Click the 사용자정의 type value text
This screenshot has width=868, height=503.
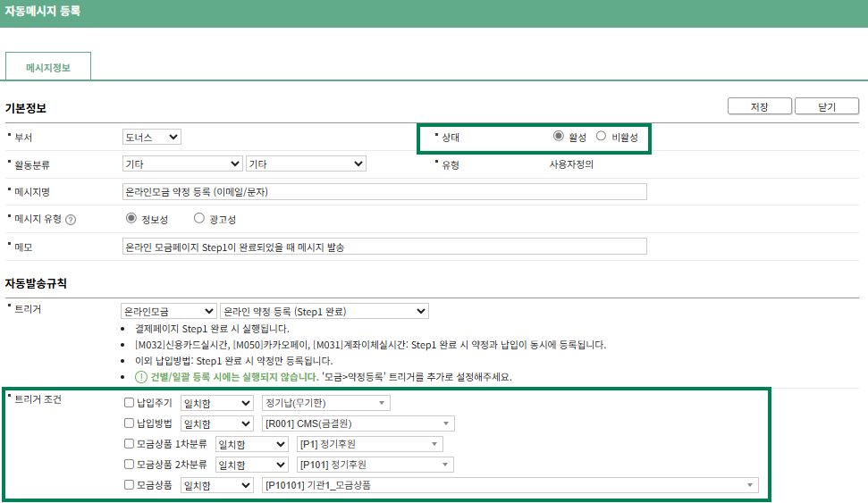tap(571, 164)
